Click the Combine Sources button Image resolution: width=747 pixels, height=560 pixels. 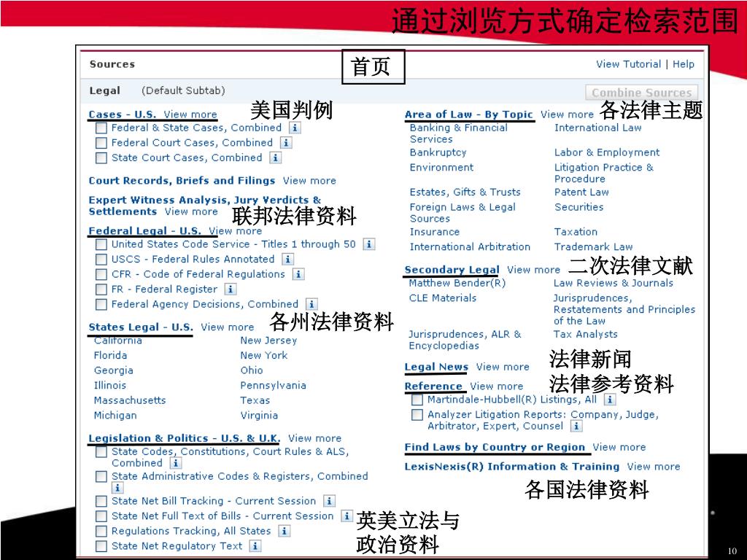click(641, 93)
